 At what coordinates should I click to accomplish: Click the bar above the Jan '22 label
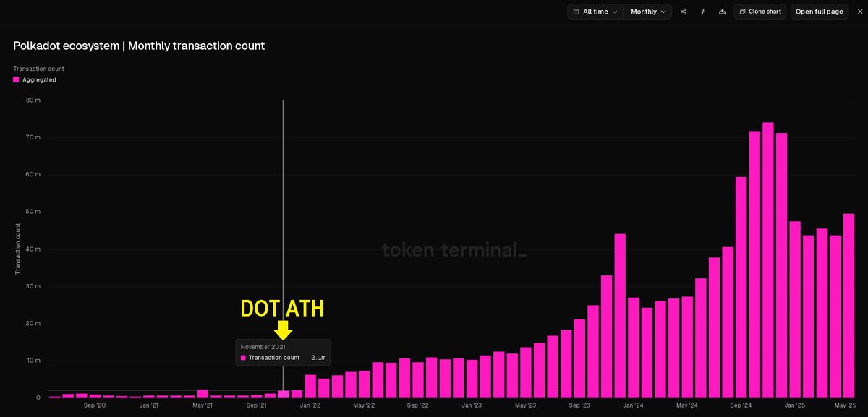tap(310, 386)
